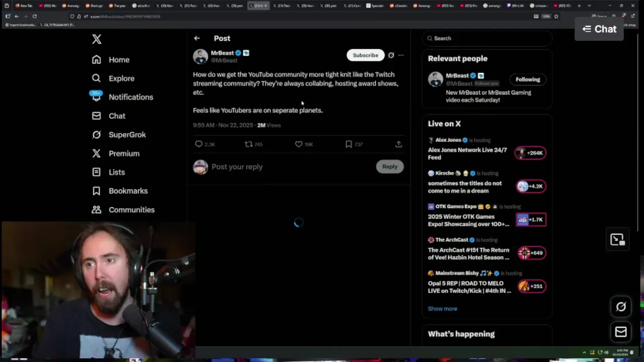
Task: Share the post via share icon
Action: 398,144
